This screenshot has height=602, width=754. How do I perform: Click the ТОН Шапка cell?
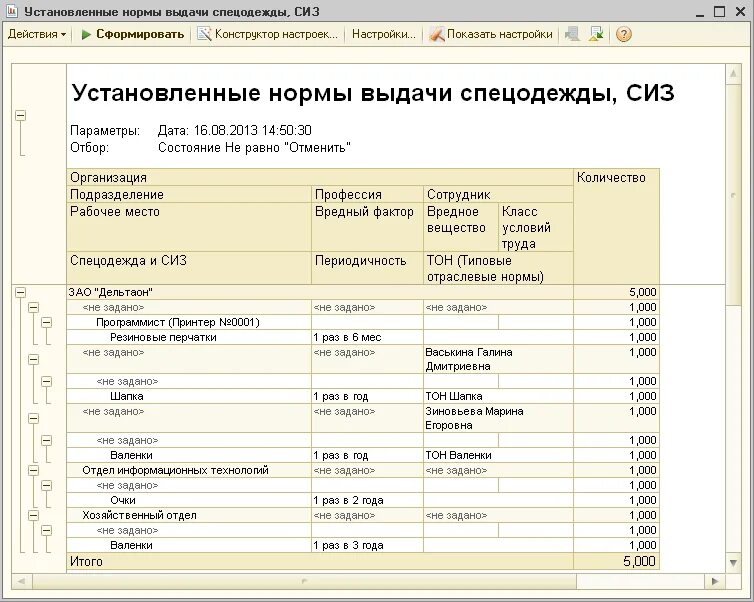tap(498, 396)
